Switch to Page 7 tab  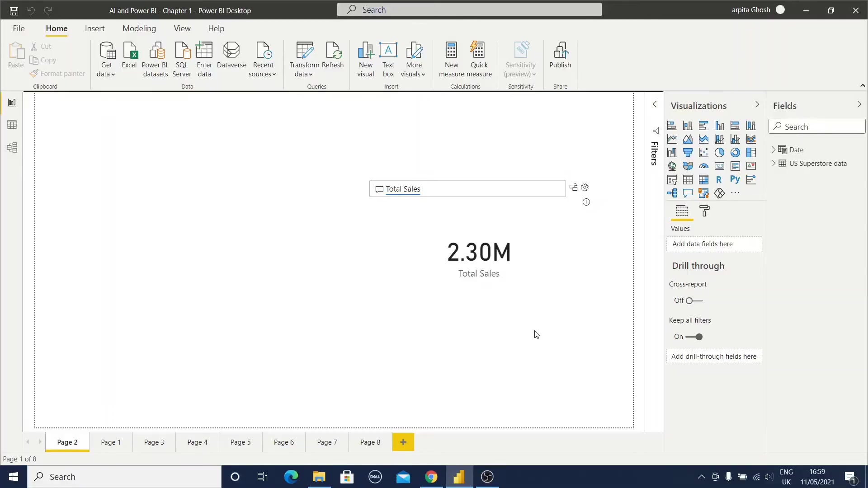[x=327, y=442]
